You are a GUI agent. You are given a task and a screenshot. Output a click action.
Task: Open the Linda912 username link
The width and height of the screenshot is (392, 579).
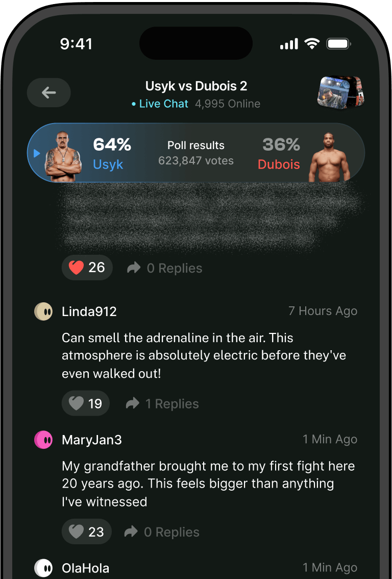[x=89, y=311]
